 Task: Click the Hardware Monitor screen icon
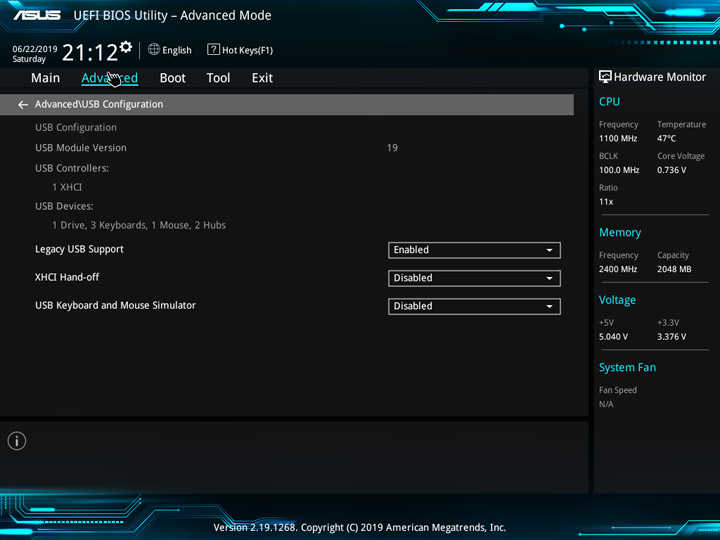point(605,77)
